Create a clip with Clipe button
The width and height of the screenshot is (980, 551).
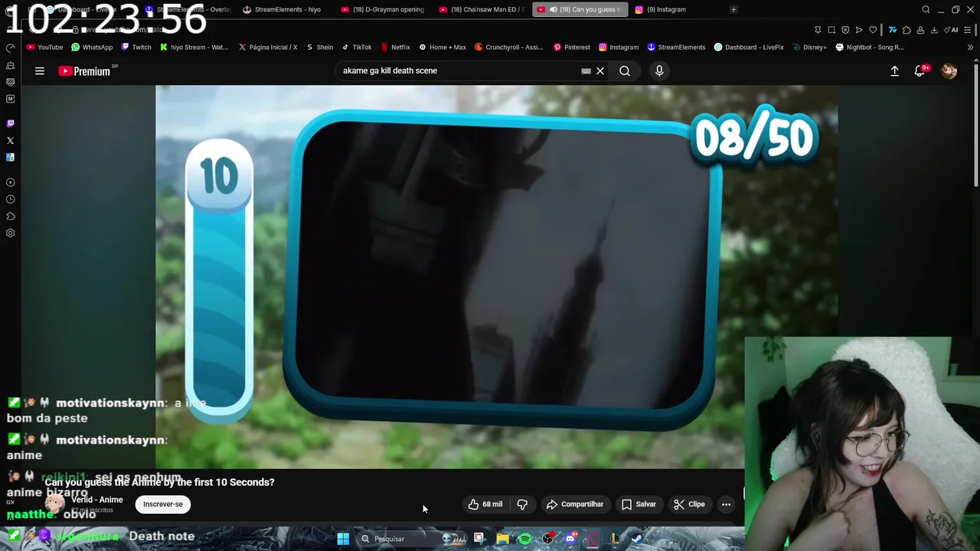(689, 504)
